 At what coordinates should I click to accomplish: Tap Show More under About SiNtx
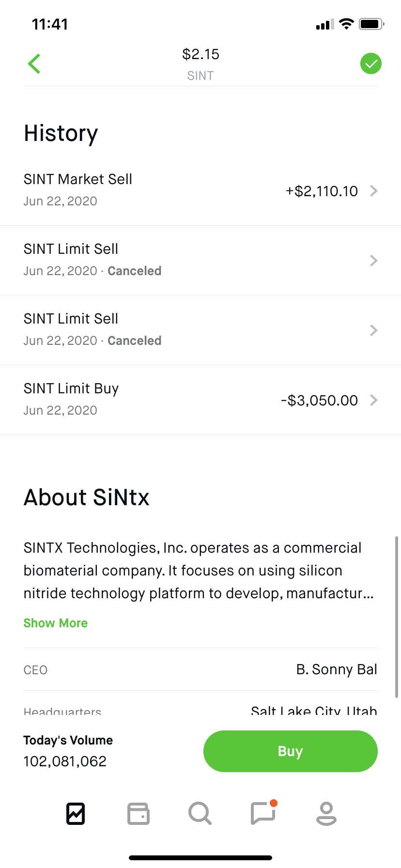(x=56, y=623)
